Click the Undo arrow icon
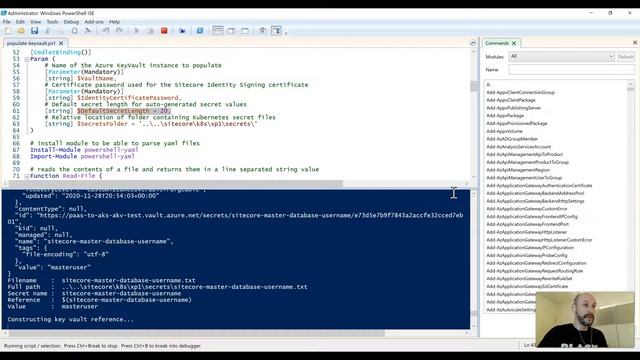This screenshot has width=640, height=360. [x=106, y=31]
